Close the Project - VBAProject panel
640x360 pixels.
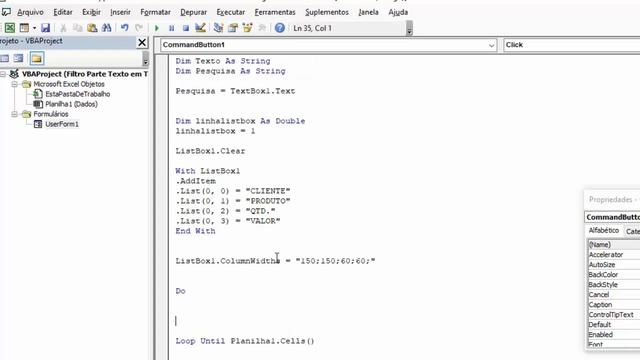click(x=142, y=42)
